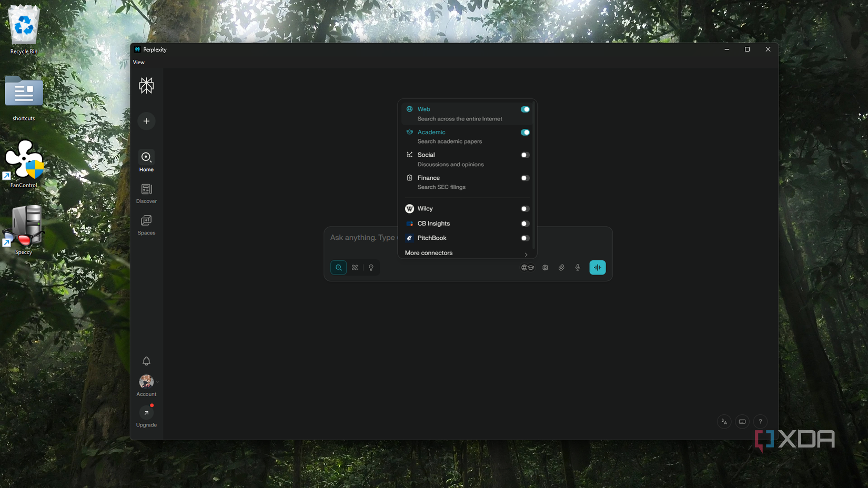Click 'Discussions and opinions' description
The height and width of the screenshot is (488, 868).
[451, 165]
